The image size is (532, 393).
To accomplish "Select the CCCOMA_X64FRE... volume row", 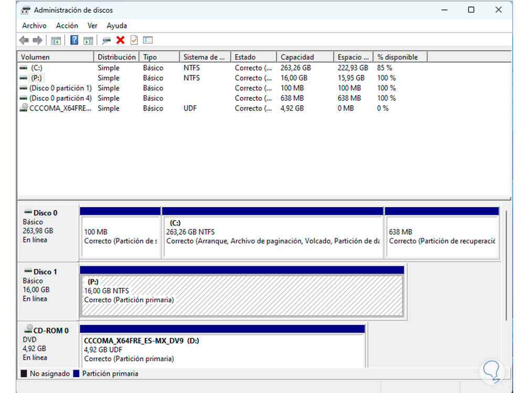I will pos(222,108).
